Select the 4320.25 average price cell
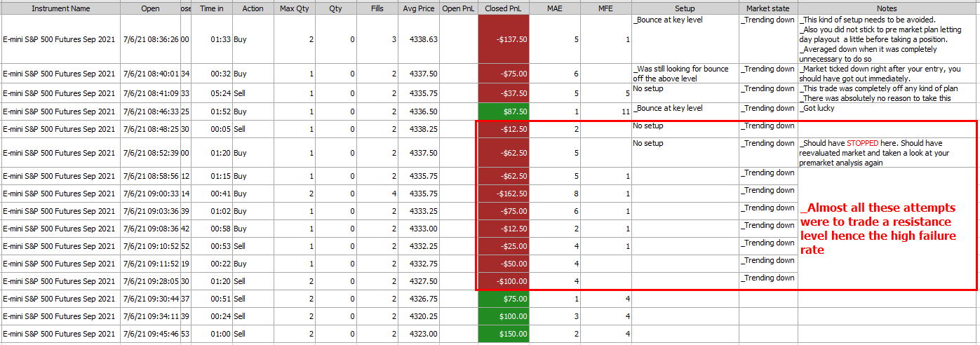The height and width of the screenshot is (345, 980). coord(419,316)
